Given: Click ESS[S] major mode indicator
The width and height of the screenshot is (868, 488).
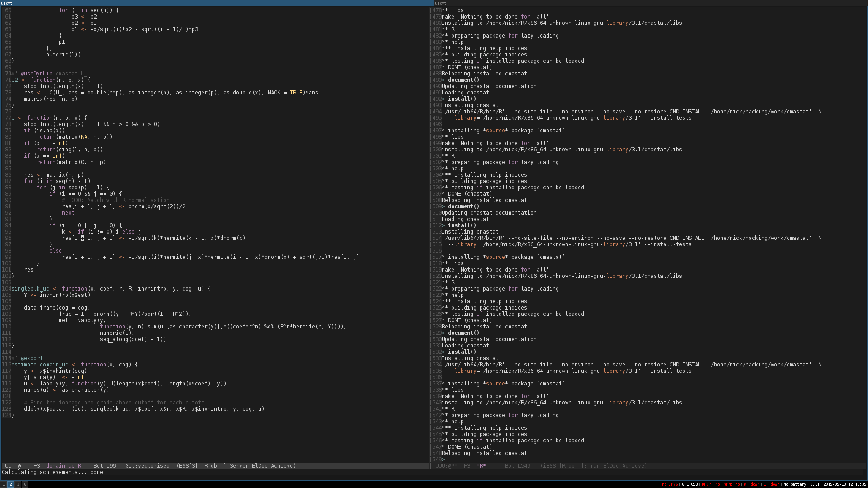Looking at the screenshot, I should click(189, 466).
